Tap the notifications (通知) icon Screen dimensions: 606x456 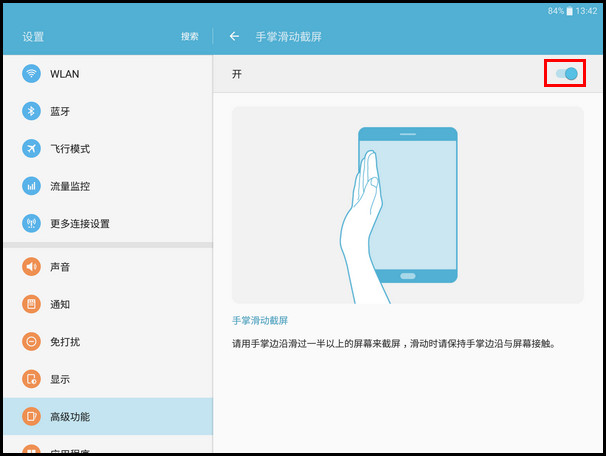point(31,304)
